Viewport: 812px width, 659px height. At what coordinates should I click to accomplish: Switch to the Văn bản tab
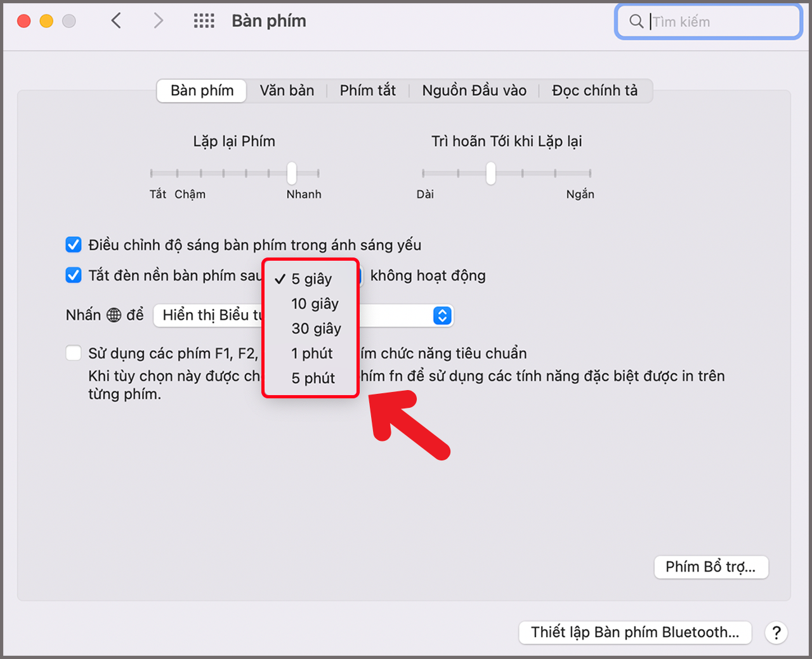point(287,91)
